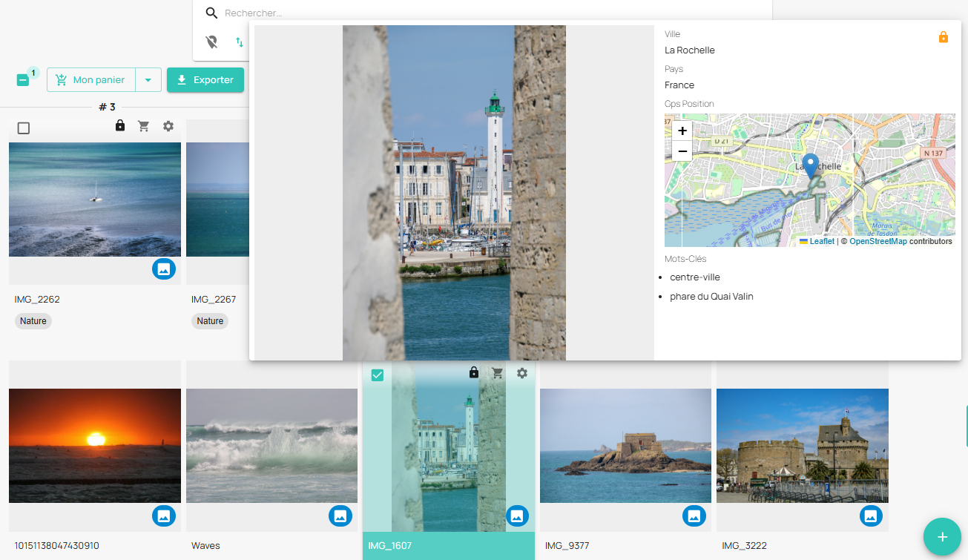Click the image type badge on Waves

340,515
